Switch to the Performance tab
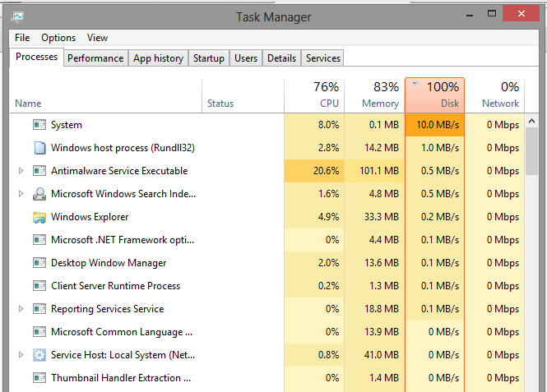This screenshot has height=392, width=547. [95, 58]
